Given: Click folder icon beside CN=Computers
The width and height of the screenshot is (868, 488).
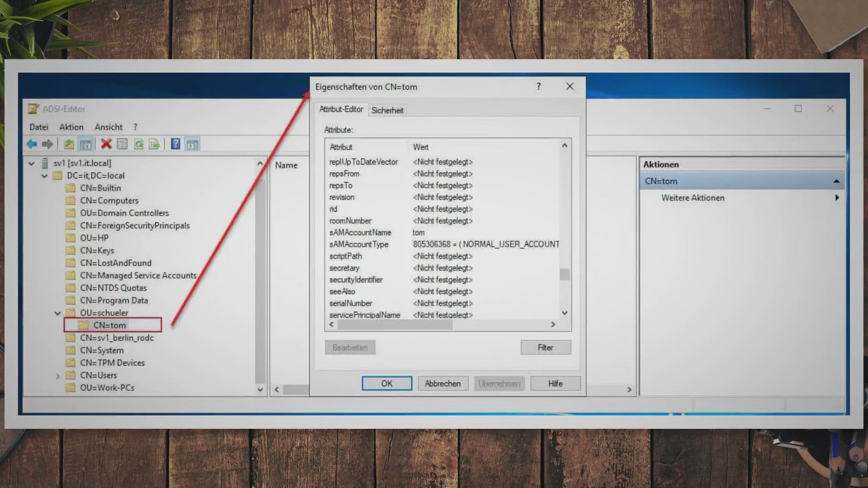Looking at the screenshot, I should (x=71, y=201).
